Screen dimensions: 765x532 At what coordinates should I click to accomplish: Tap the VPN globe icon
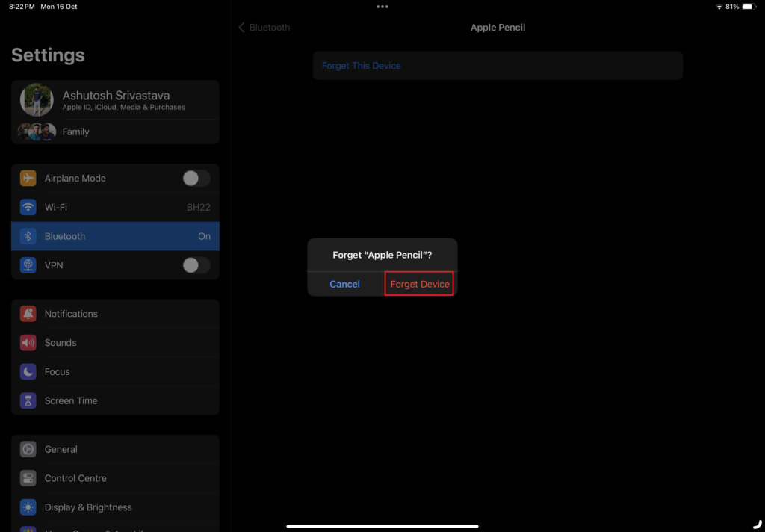(x=28, y=265)
